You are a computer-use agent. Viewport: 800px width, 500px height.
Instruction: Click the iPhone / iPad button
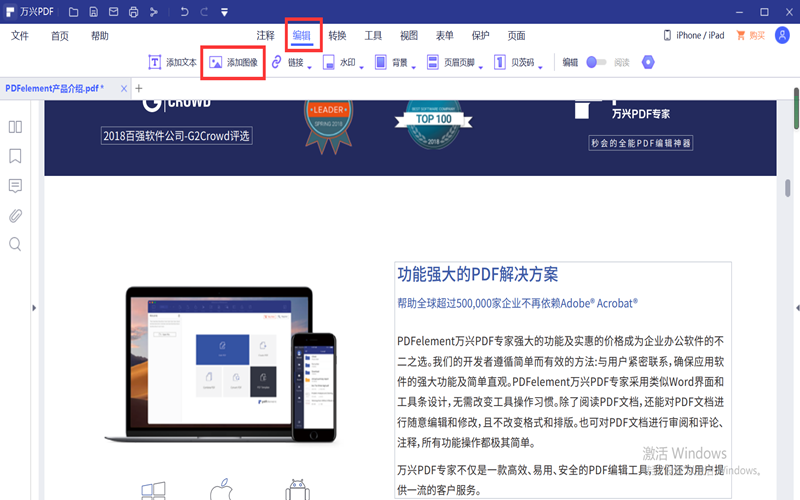(694, 35)
